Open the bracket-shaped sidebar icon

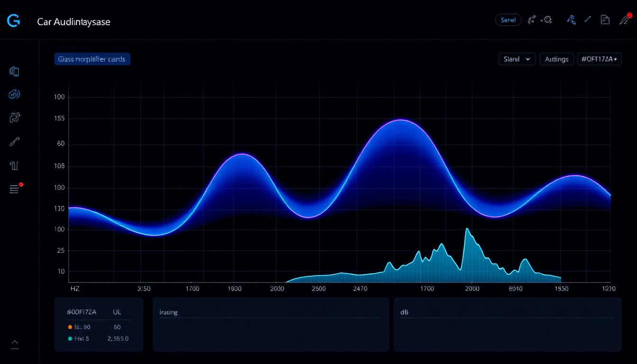14,165
